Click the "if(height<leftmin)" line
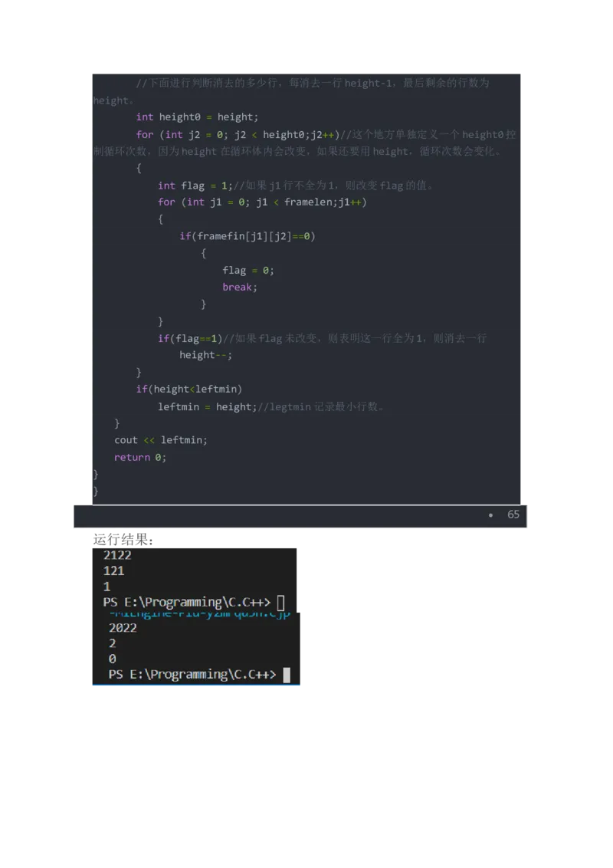This screenshot has width=613, height=868. (x=189, y=389)
